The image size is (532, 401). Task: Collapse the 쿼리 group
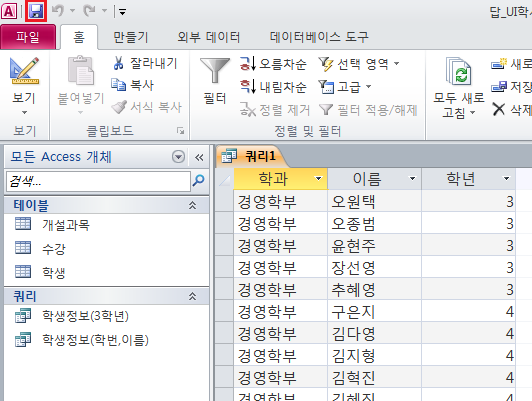pos(192,296)
